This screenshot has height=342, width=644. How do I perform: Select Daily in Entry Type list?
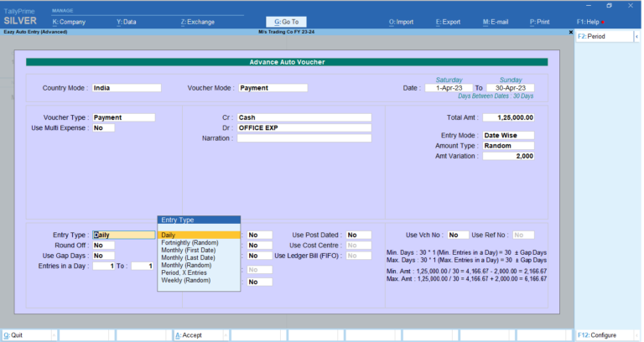coord(199,236)
